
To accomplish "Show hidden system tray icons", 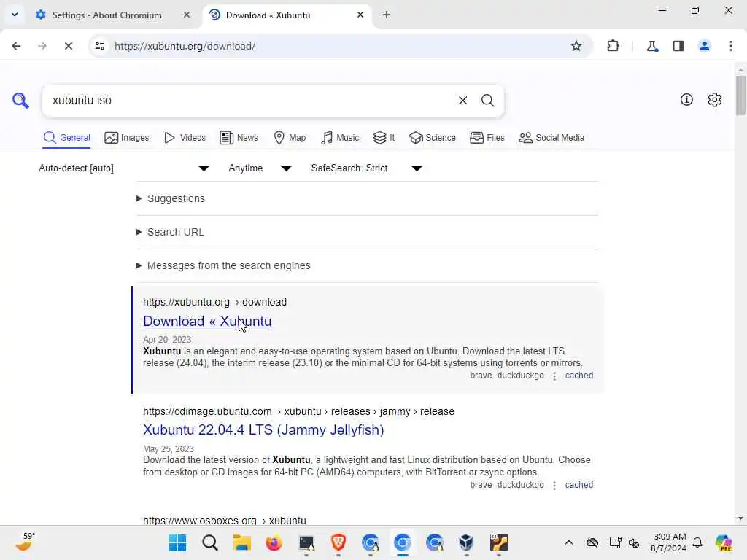I will click(x=569, y=542).
